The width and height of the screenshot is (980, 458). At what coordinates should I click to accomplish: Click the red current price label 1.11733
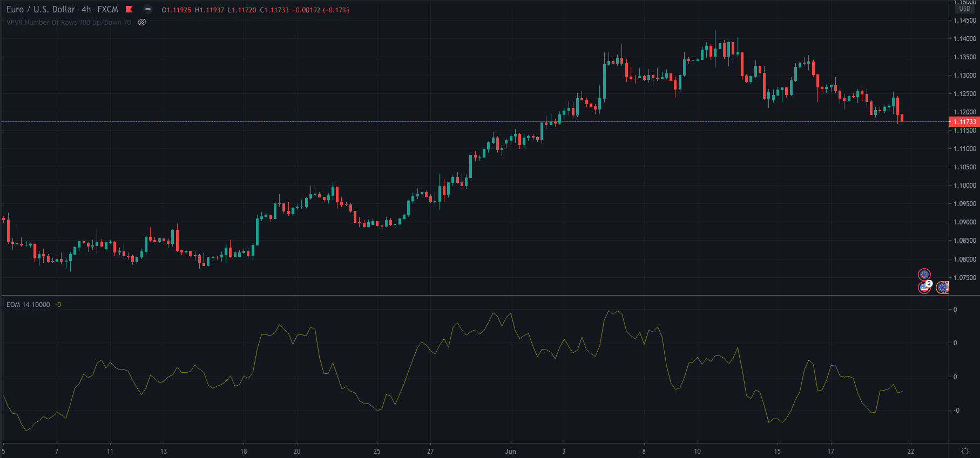pos(964,122)
